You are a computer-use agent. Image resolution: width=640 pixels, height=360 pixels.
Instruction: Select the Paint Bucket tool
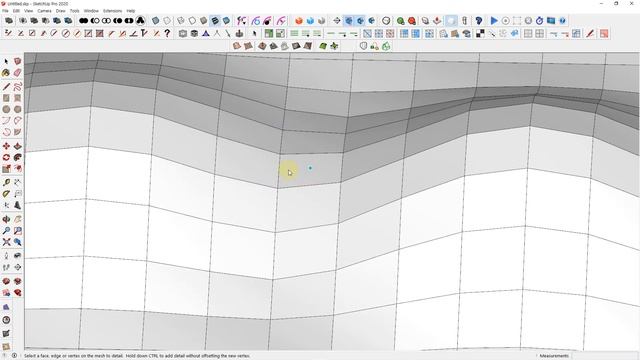point(6,73)
